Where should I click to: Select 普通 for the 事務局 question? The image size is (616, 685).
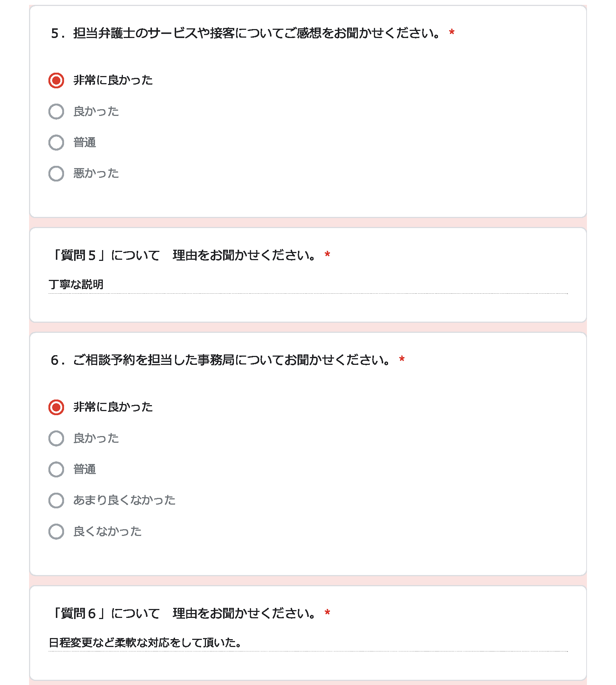[56, 469]
